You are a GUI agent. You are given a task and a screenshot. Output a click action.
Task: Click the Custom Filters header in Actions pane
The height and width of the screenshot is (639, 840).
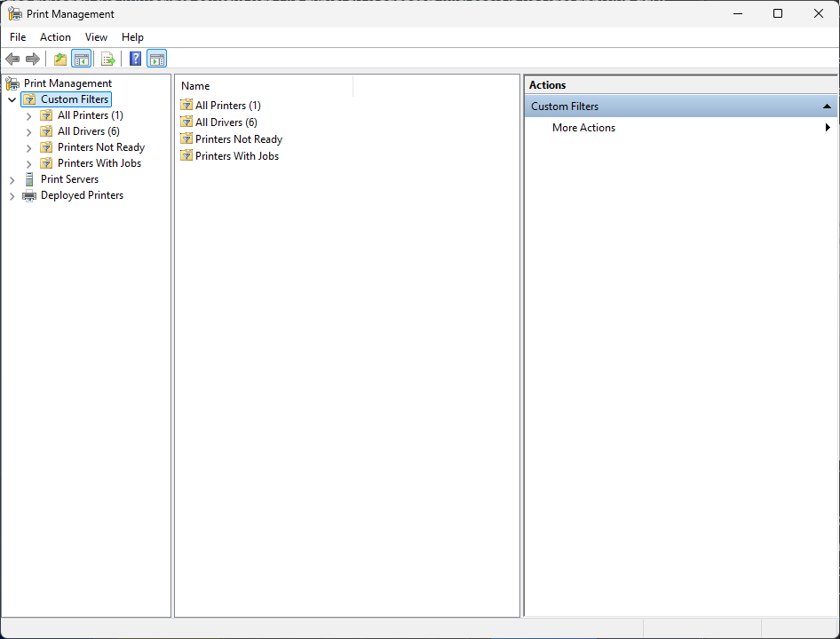click(680, 106)
